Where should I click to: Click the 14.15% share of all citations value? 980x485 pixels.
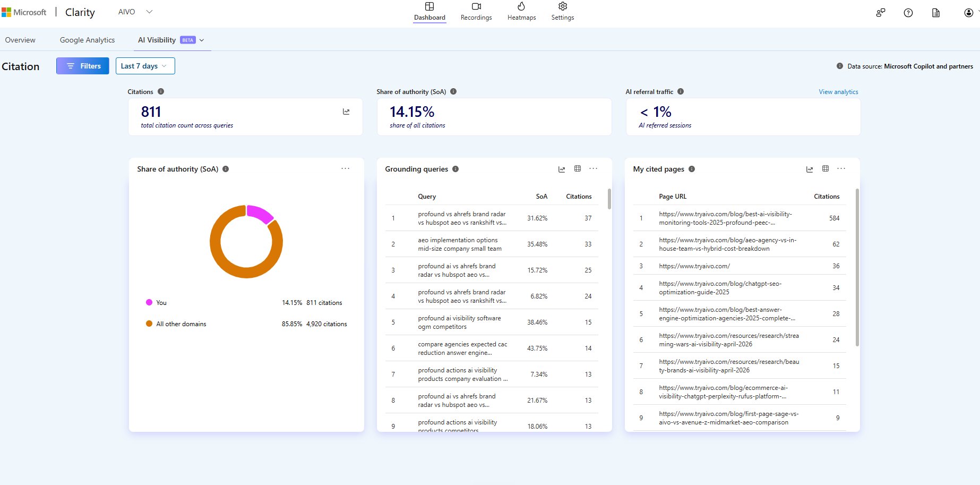[412, 112]
